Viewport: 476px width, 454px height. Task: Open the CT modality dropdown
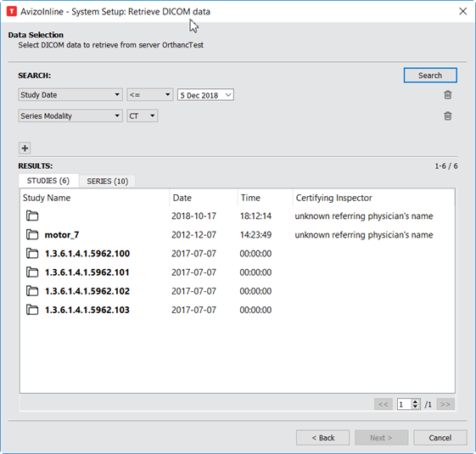pos(143,115)
